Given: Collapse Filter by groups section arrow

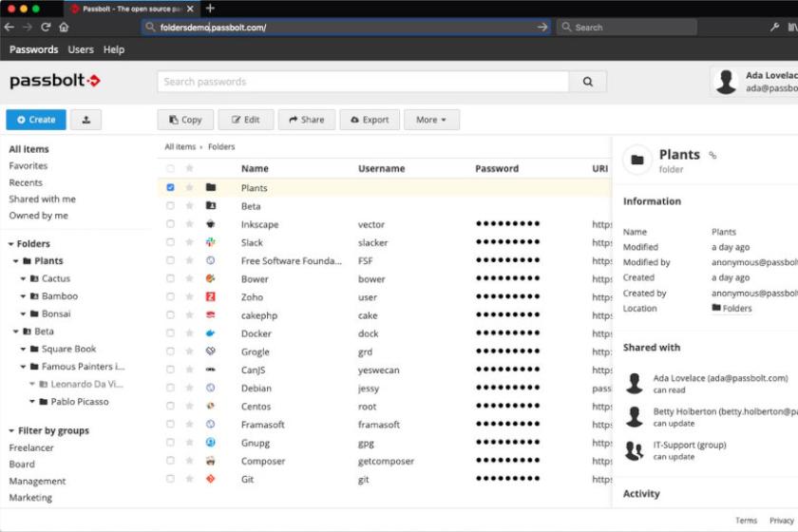Looking at the screenshot, I should (11, 431).
